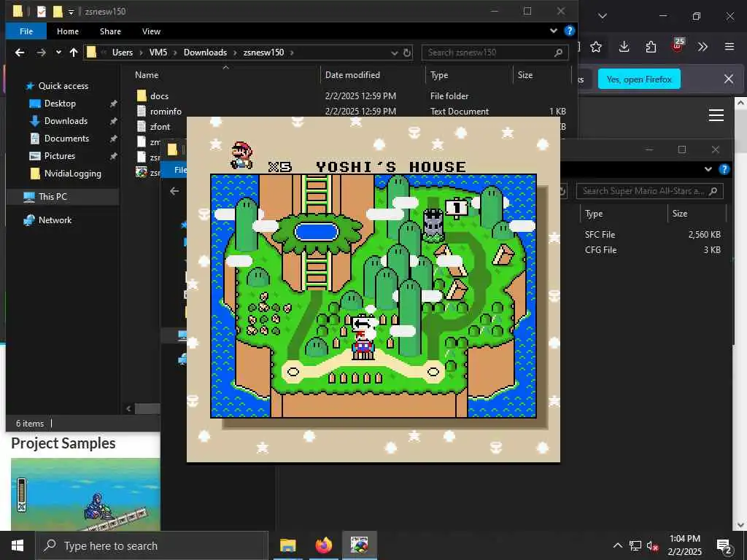The height and width of the screenshot is (560, 747).
Task: Open Windows Start menu
Action: (18, 545)
